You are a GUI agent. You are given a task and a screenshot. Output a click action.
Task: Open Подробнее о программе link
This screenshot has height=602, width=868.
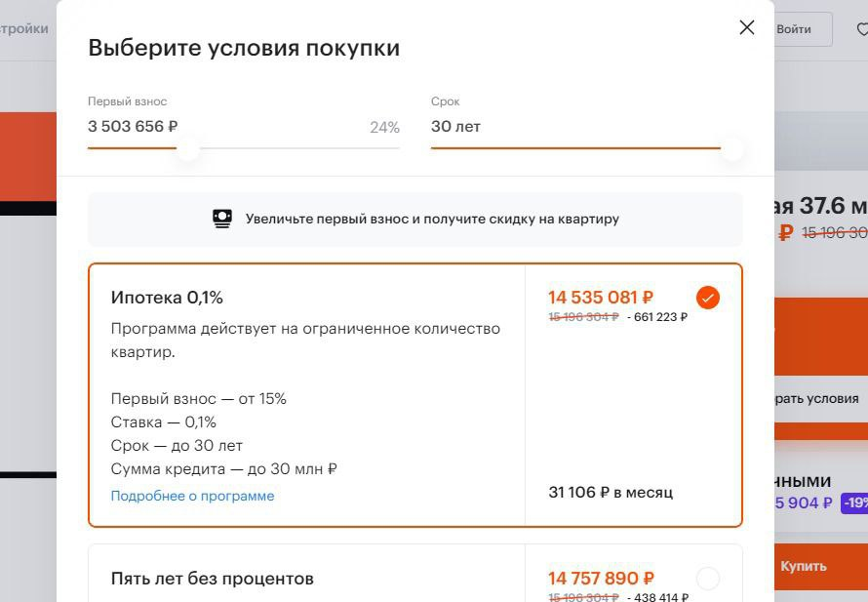pyautogui.click(x=192, y=496)
